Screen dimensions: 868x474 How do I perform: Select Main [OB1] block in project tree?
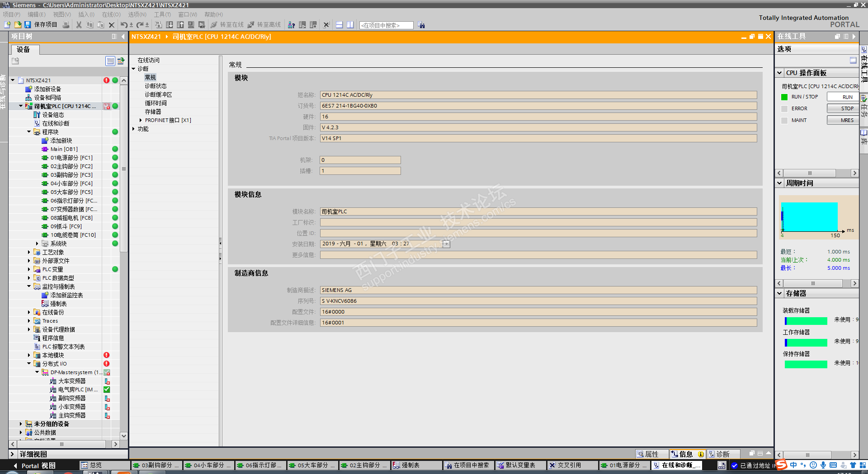[64, 149]
